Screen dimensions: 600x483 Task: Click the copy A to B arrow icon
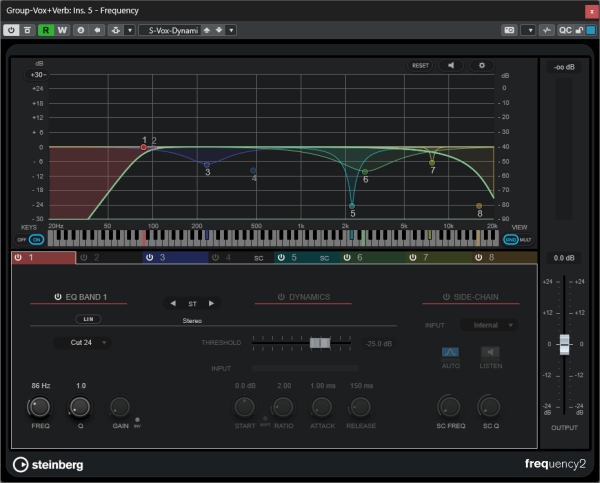(97, 30)
